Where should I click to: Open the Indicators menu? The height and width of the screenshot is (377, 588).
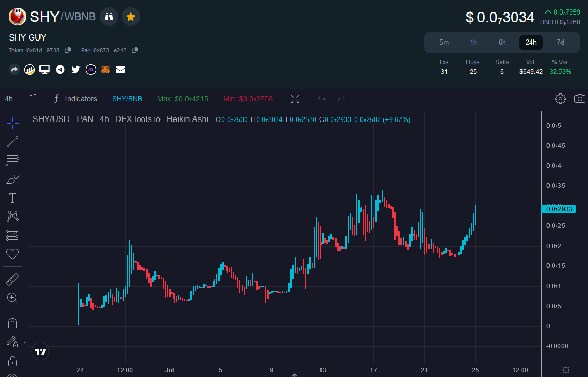[x=75, y=99]
